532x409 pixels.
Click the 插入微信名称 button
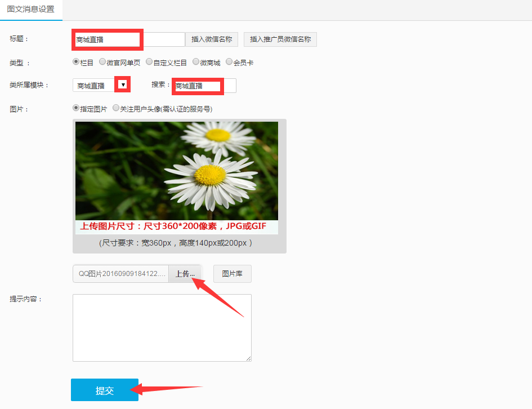pyautogui.click(x=212, y=39)
